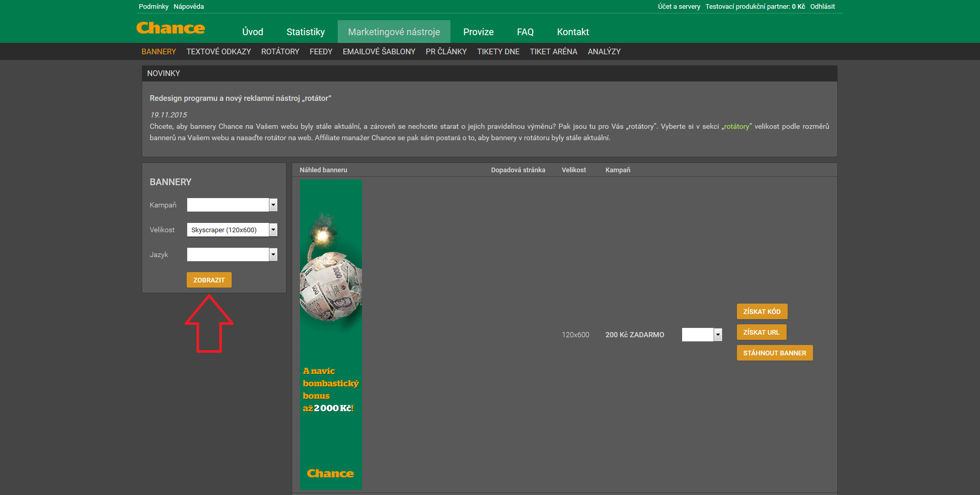Open the Úvod main menu item
Viewport: 980px width, 495px height.
point(253,32)
